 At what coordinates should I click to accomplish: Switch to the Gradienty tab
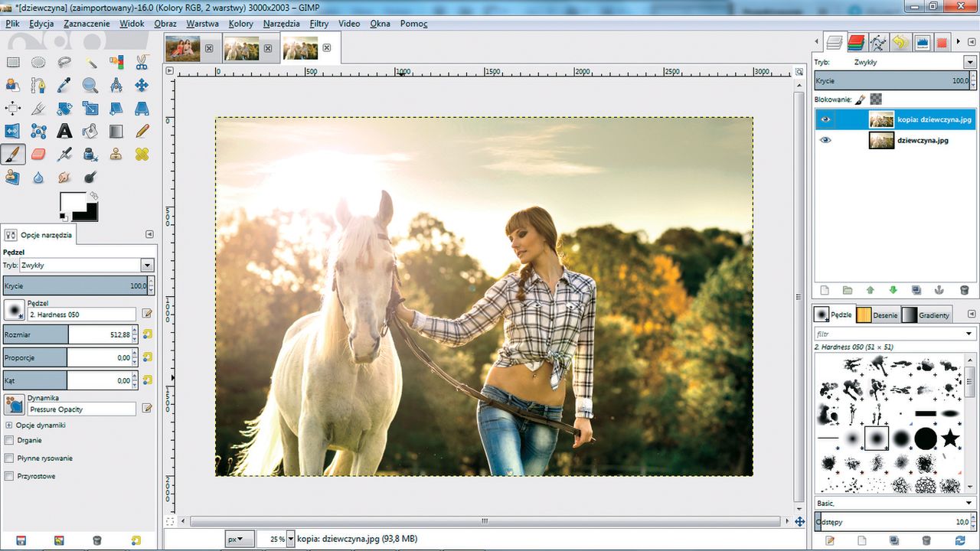click(926, 315)
